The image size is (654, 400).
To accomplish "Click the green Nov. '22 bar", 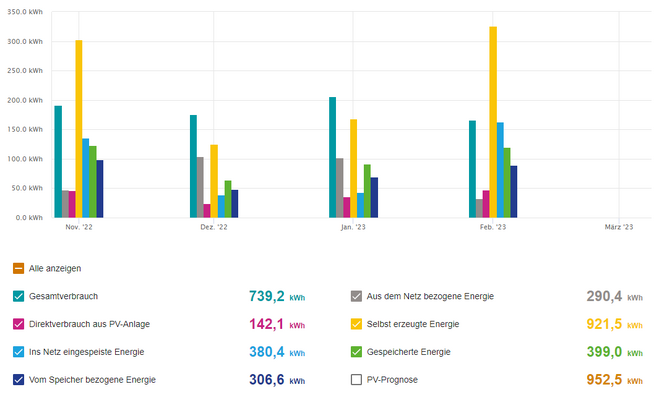I will tap(93, 182).
